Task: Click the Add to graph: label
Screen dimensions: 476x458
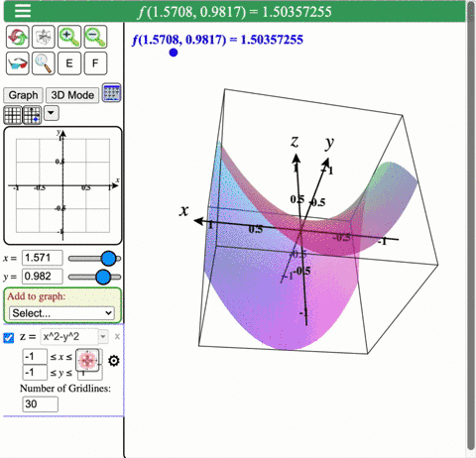Action: tap(37, 296)
